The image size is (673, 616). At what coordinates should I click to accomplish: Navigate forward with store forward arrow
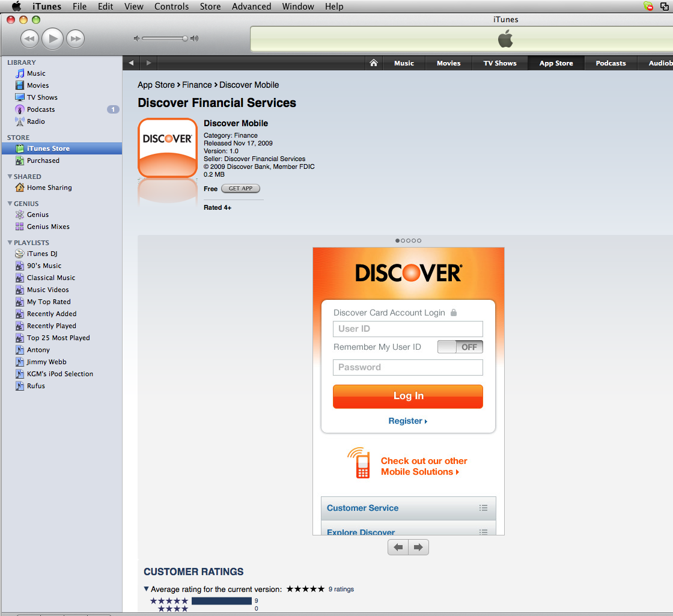coord(148,63)
